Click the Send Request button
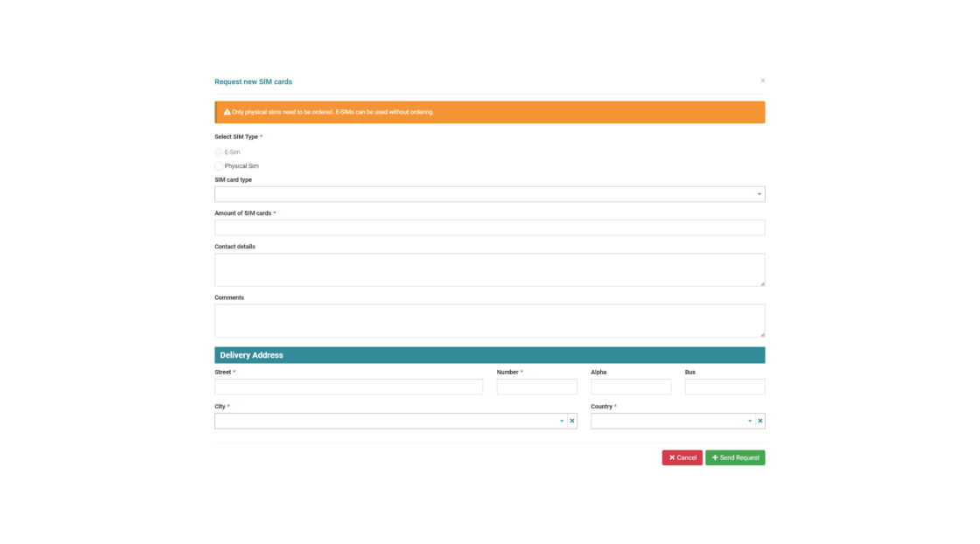 point(735,457)
